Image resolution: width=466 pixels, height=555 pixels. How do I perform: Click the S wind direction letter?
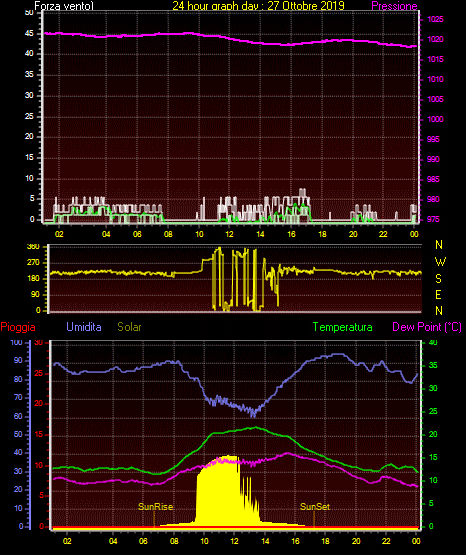pyautogui.click(x=438, y=279)
